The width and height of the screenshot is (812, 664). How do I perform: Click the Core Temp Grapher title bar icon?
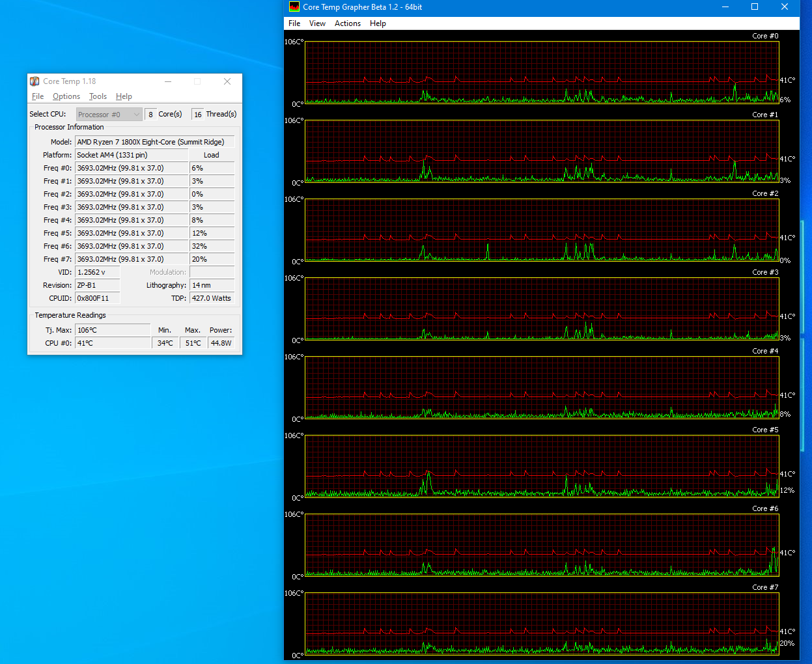pyautogui.click(x=294, y=7)
